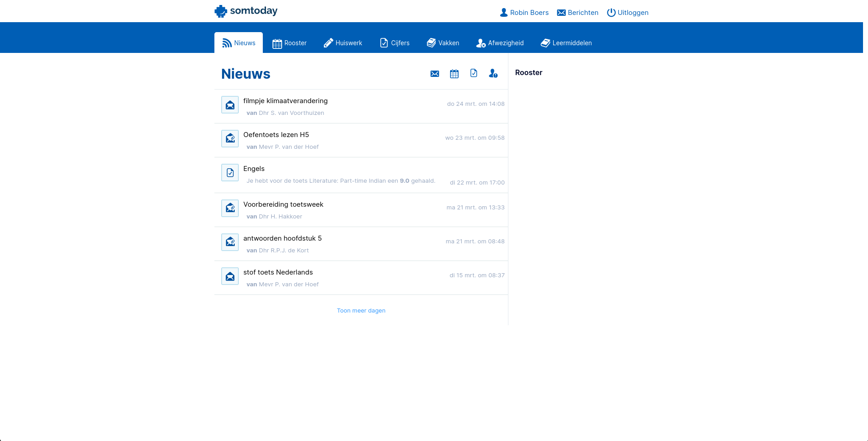
Task: Filter news by absence person icon
Action: [493, 73]
